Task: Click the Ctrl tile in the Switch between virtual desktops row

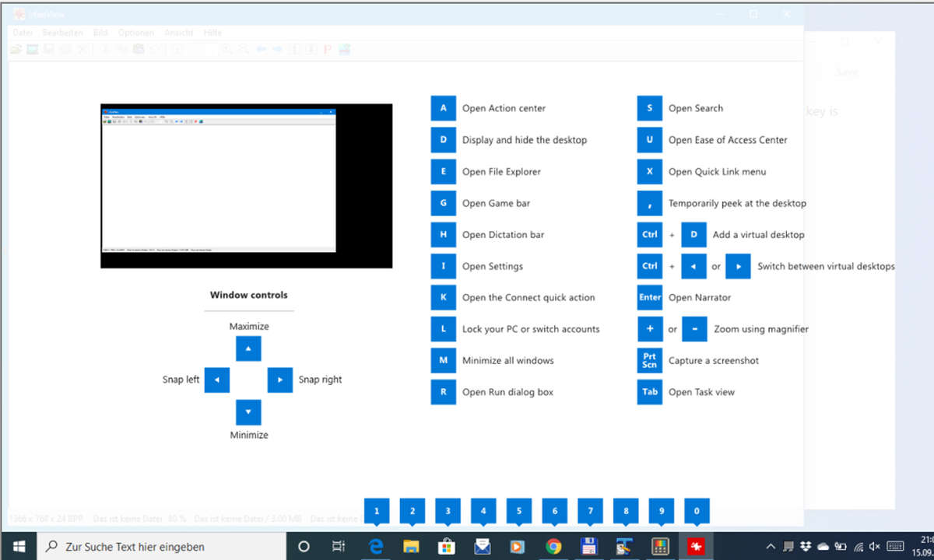Action: (649, 266)
